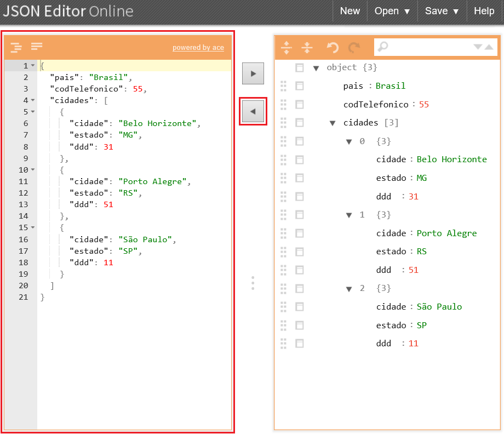Click the Compact JSON icon
The height and width of the screenshot is (434, 504).
(x=35, y=47)
